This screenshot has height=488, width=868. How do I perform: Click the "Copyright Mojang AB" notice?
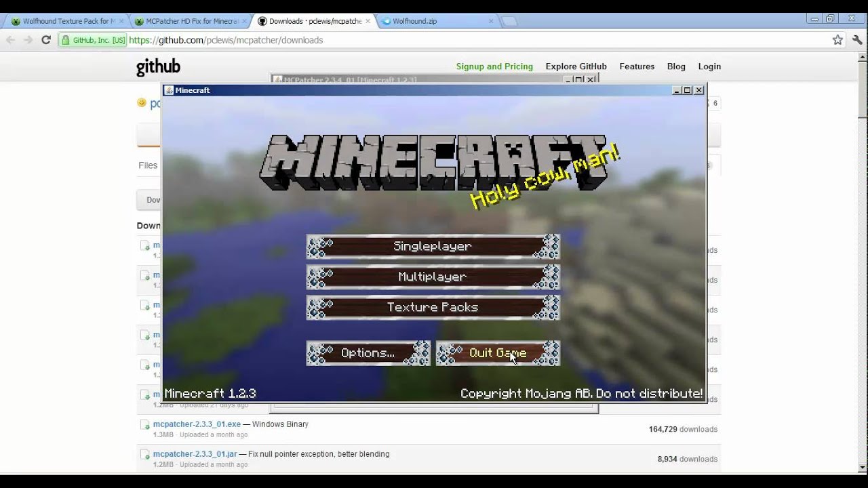(x=582, y=393)
